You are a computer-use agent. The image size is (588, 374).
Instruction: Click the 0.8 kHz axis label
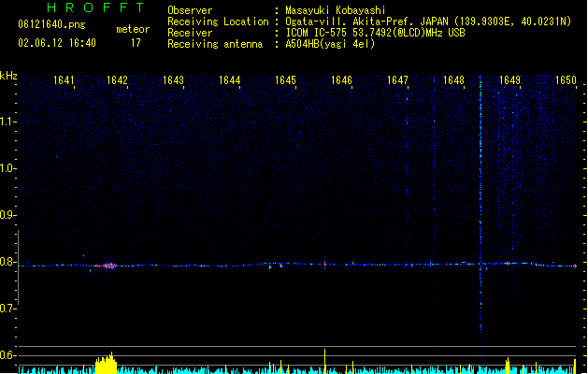click(x=7, y=262)
